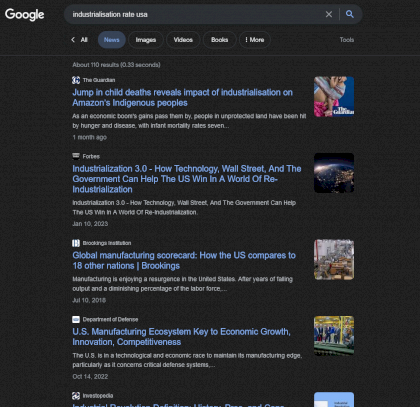Click the 'Oct 14, 2022' date
The width and height of the screenshot is (420, 407).
click(90, 376)
